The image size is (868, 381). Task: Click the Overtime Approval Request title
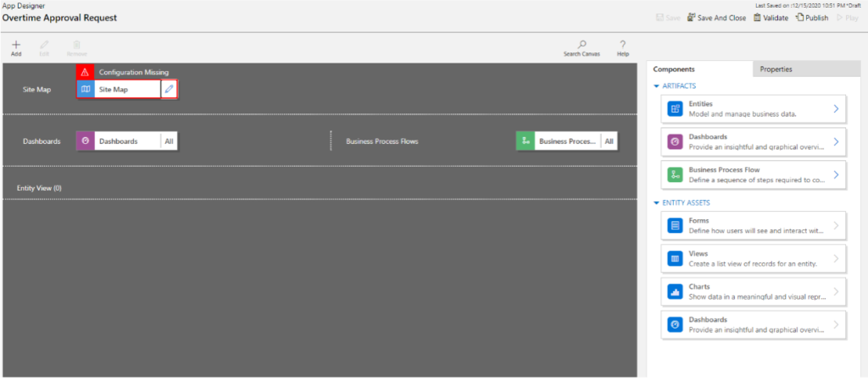(x=60, y=18)
